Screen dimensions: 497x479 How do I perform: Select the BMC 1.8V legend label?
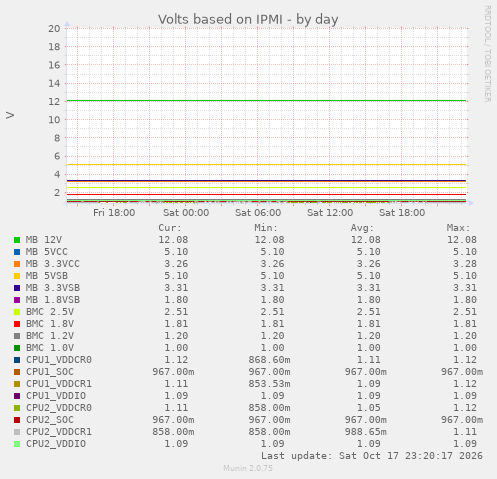pyautogui.click(x=50, y=324)
